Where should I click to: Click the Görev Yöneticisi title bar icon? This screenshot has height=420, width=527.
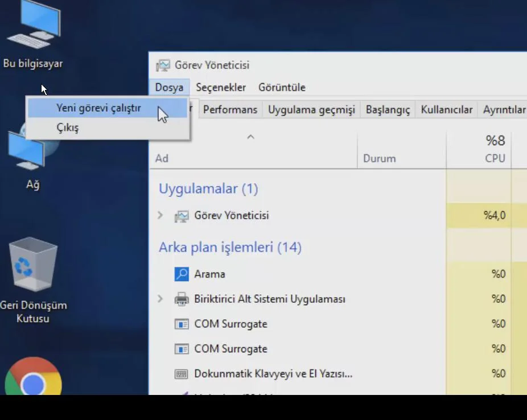(x=163, y=65)
